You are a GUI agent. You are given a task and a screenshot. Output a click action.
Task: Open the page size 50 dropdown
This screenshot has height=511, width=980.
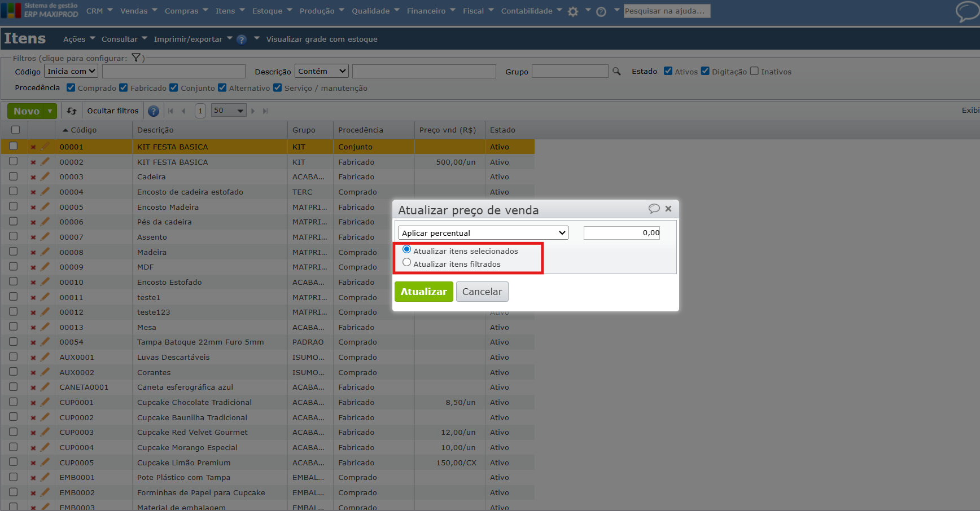click(x=229, y=111)
